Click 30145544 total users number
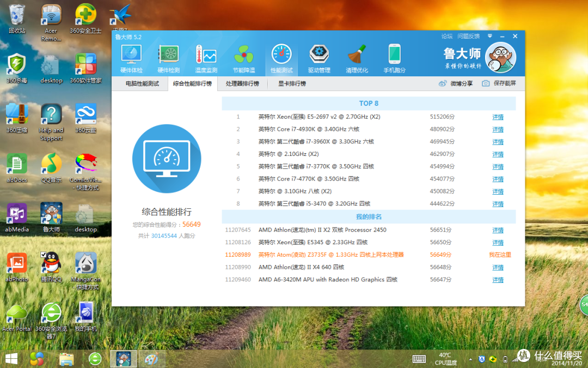This screenshot has width=588, height=368. 164,236
